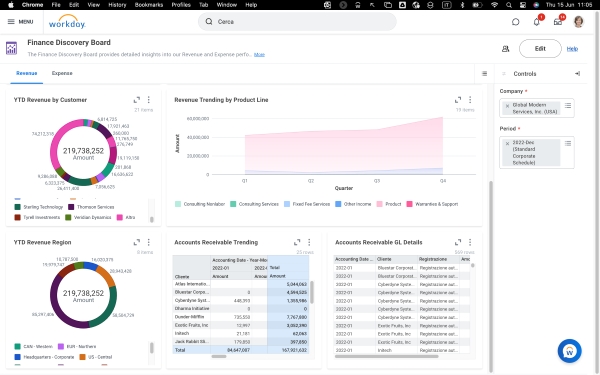Remove the 2022-Dec period chip

[x=507, y=143]
